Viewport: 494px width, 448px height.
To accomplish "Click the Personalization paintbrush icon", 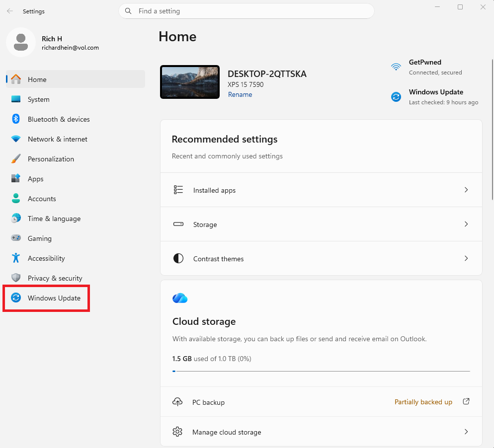I will 16,158.
